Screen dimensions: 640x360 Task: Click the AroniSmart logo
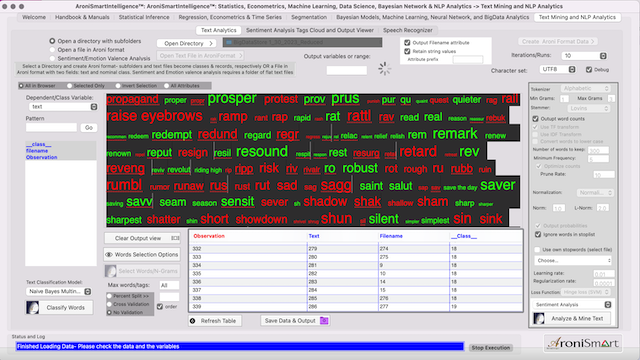pyautogui.click(x=583, y=343)
